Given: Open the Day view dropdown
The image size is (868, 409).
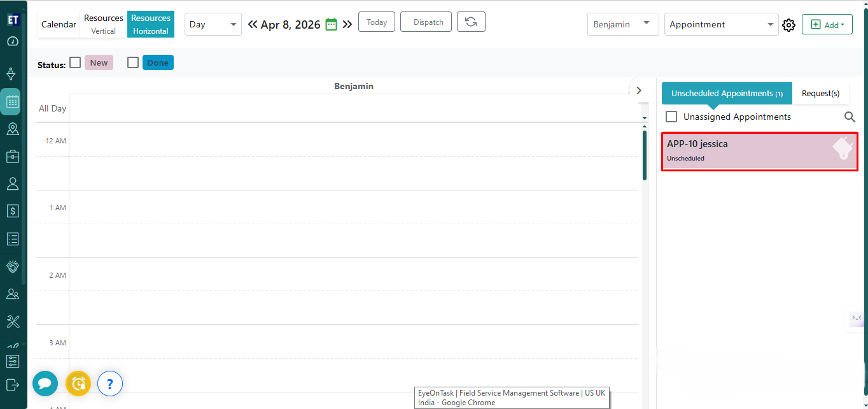Looking at the screenshot, I should click(213, 24).
